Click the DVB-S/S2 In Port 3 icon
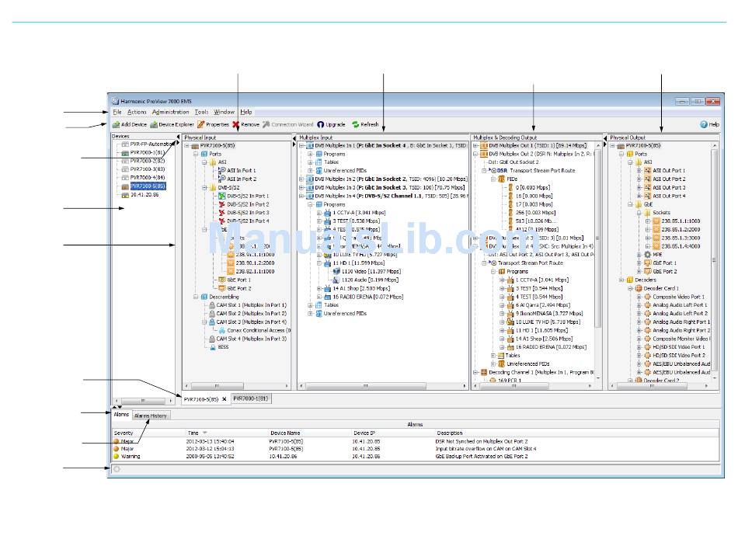 click(x=222, y=213)
